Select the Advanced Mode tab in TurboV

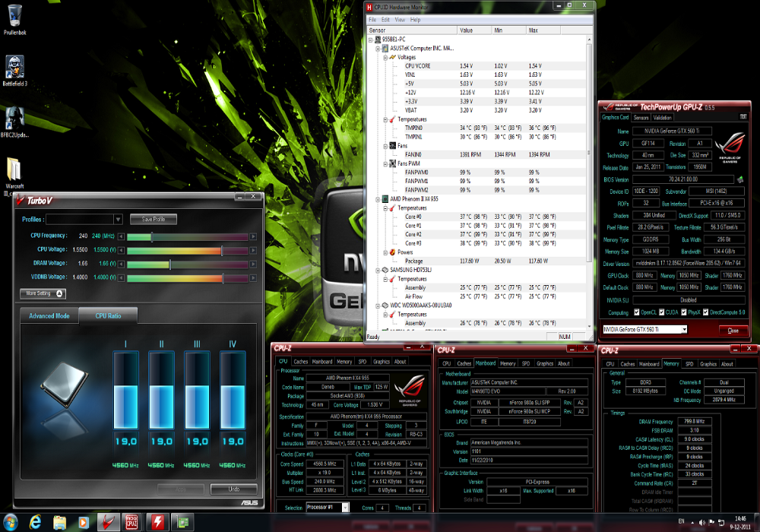point(49,316)
